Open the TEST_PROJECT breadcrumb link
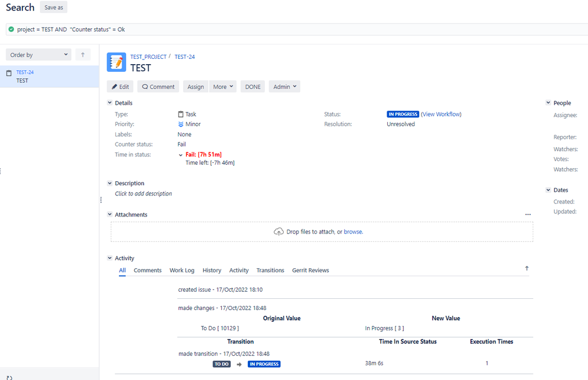 click(148, 56)
